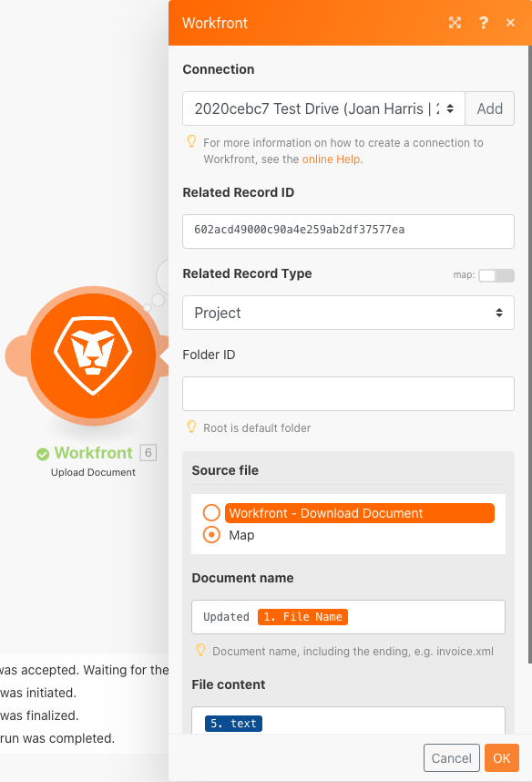Click the Cancel button
The width and height of the screenshot is (532, 782).
[451, 758]
